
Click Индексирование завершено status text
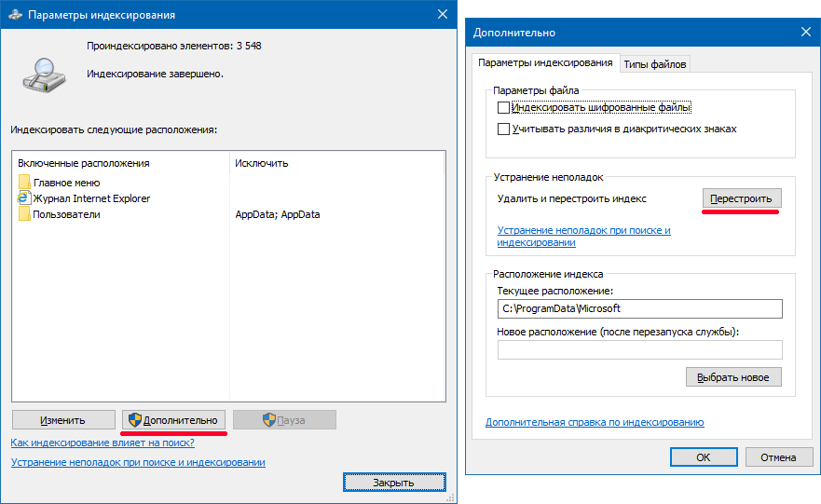click(155, 74)
